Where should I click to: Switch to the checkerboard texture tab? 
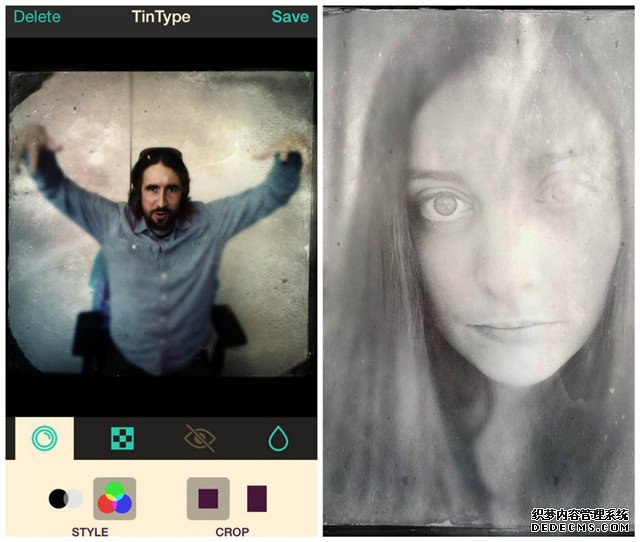click(122, 438)
